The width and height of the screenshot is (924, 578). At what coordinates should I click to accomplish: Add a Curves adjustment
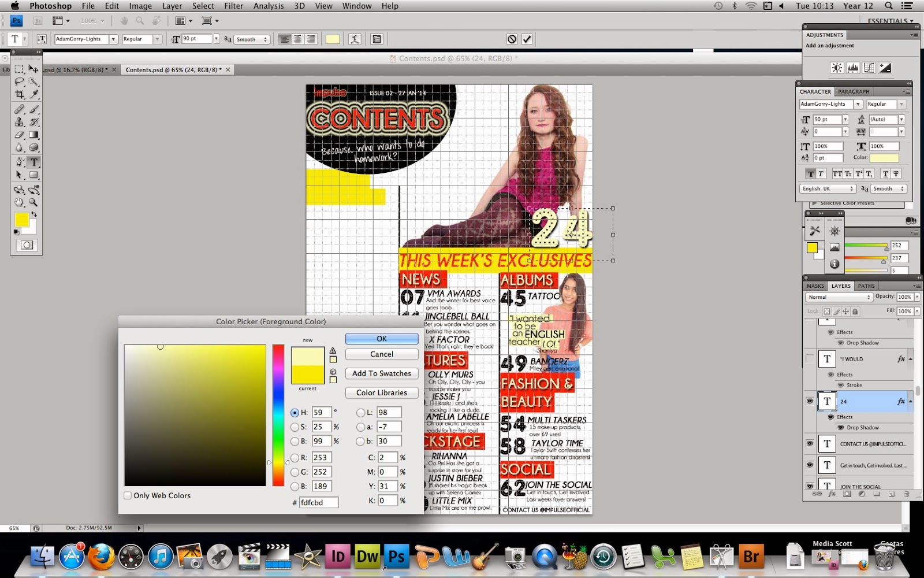pyautogui.click(x=869, y=68)
